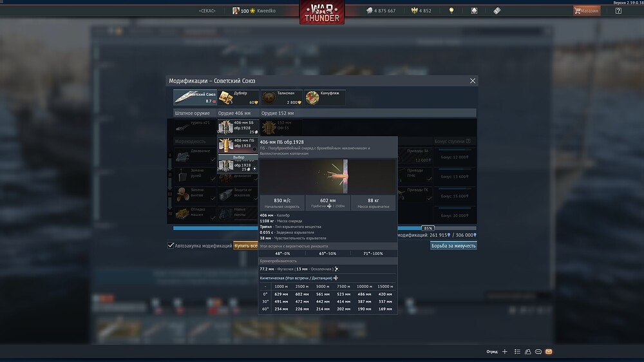
Task: Click the Бонус ступени help question mark
Action: (468, 141)
